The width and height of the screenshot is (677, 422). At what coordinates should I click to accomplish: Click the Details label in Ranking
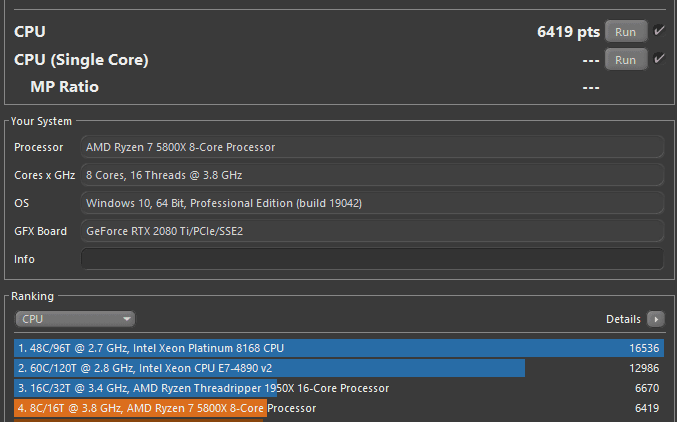(x=623, y=319)
